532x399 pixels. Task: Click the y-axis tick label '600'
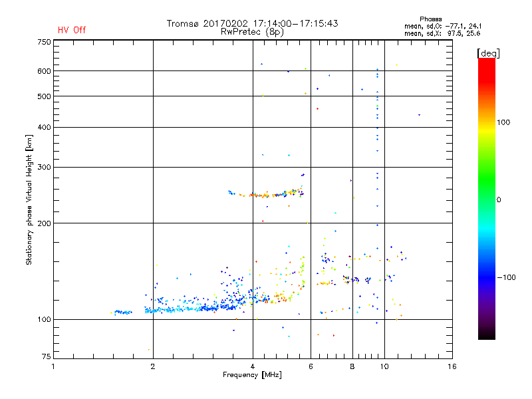[x=44, y=71]
